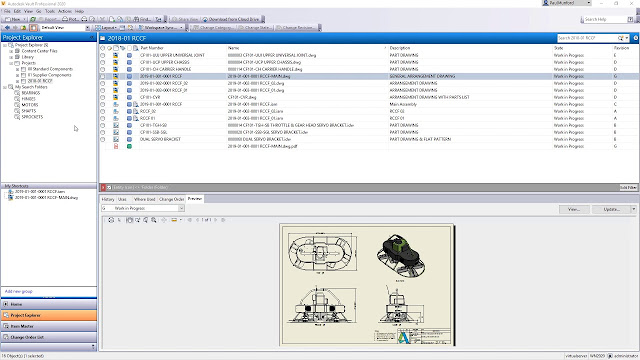640x360 pixels.
Task: Open the Layout dropdown menu
Action: click(106, 28)
